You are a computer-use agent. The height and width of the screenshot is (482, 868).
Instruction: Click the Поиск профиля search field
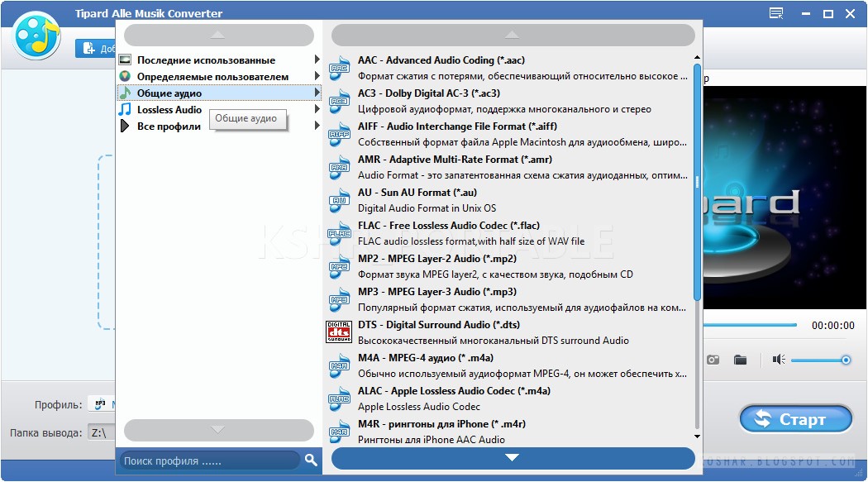(210, 461)
